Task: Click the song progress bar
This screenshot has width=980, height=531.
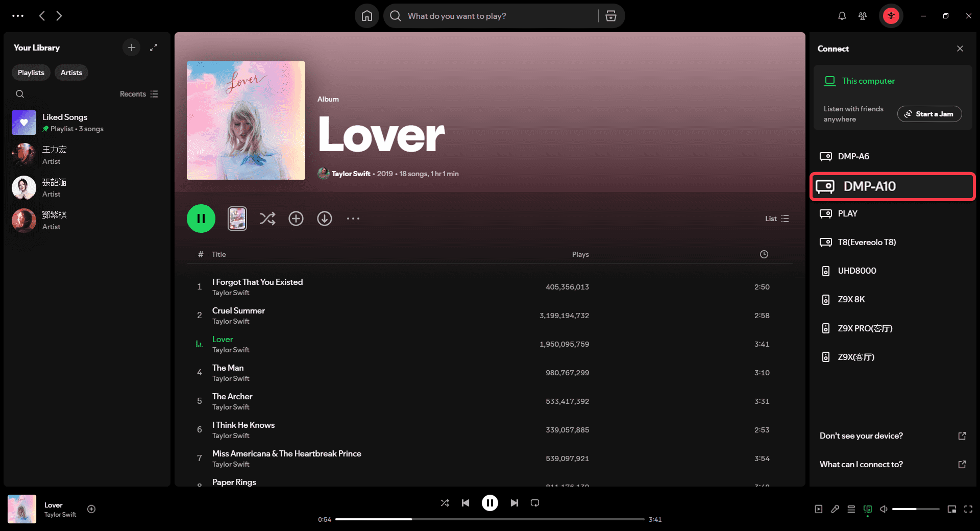Action: click(x=489, y=519)
